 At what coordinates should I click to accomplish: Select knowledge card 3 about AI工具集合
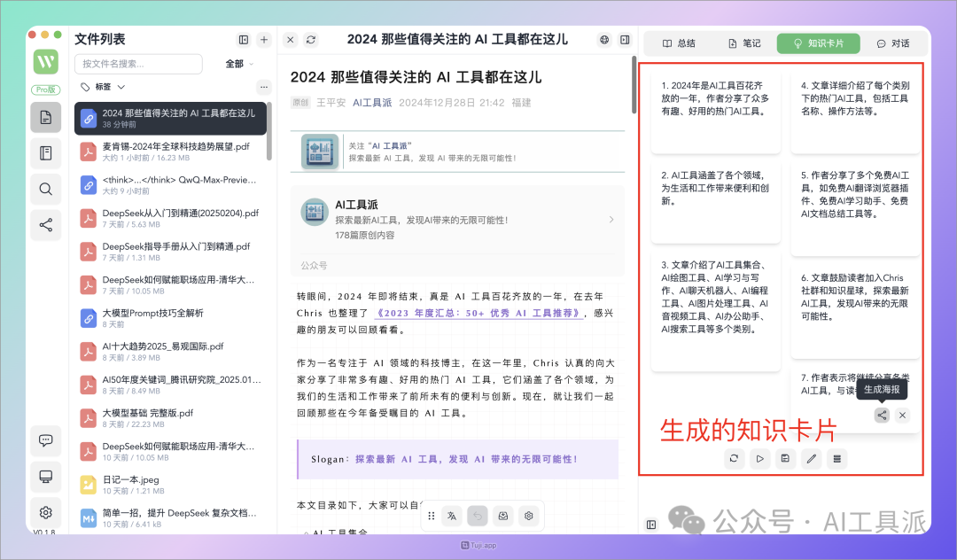[716, 311]
